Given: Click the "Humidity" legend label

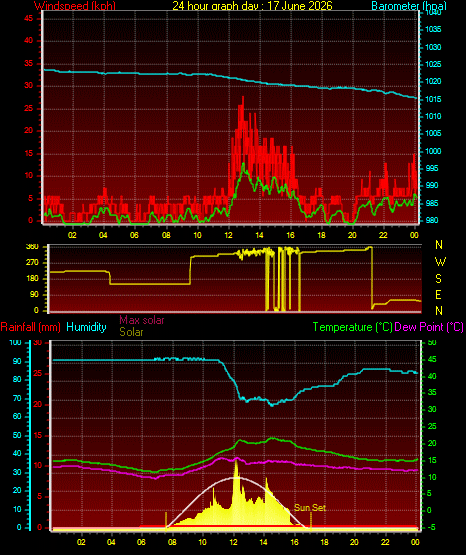Looking at the screenshot, I should (86, 327).
